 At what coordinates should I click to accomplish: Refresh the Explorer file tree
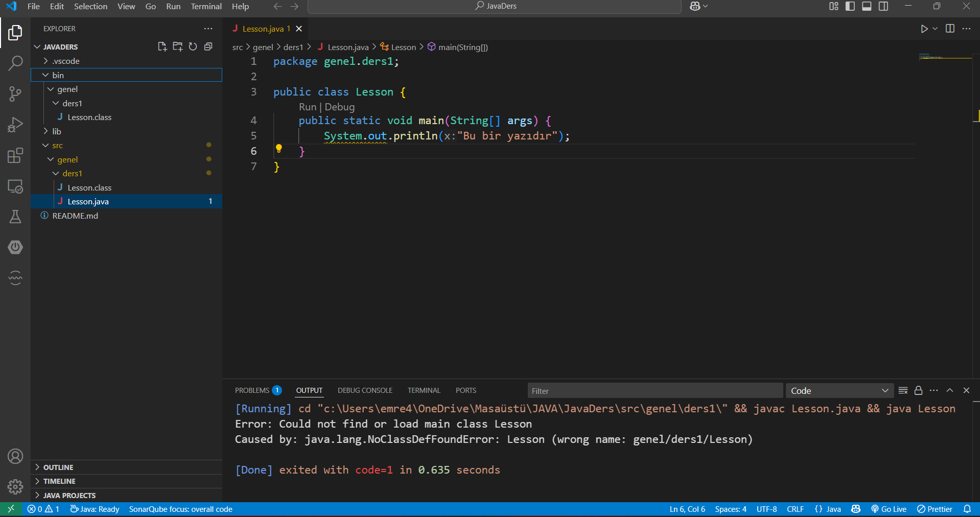(193, 46)
